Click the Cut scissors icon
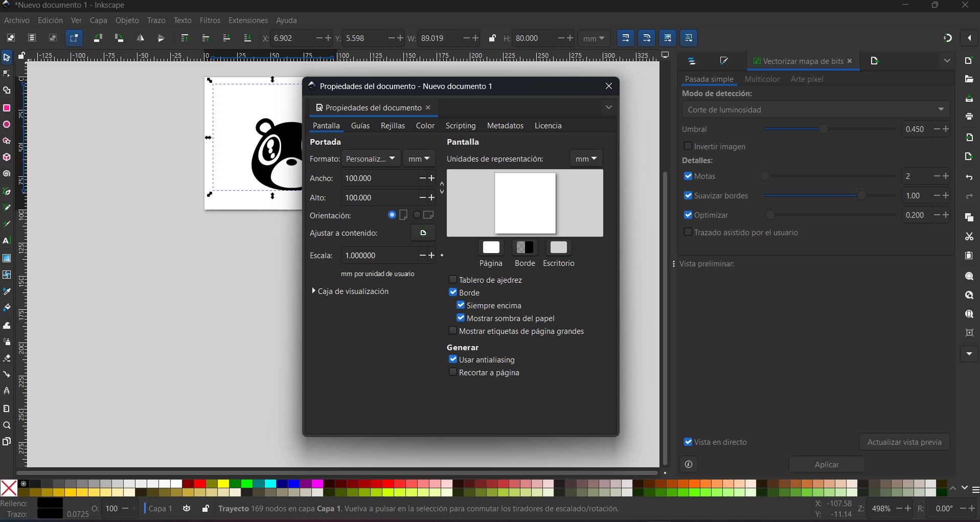This screenshot has width=980, height=522. pos(969,236)
